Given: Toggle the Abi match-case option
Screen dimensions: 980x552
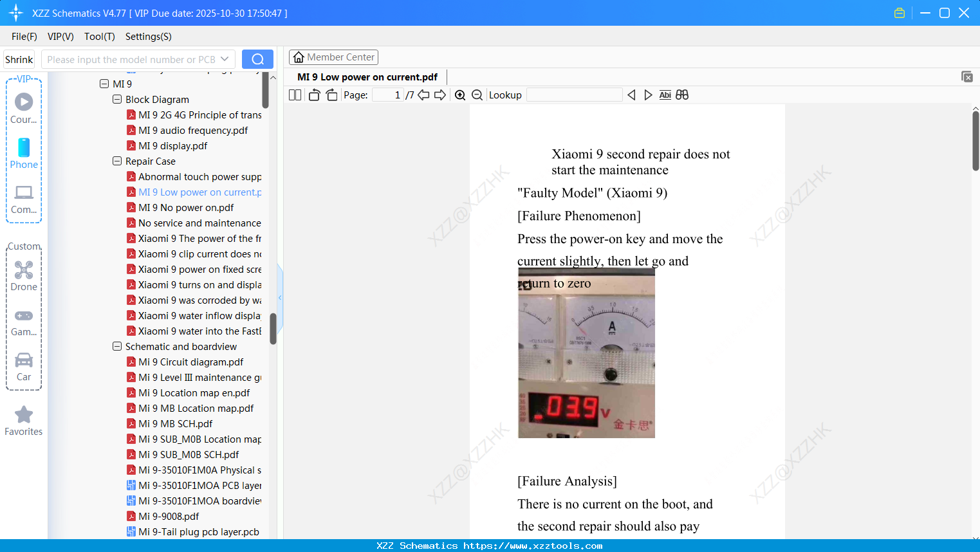Looking at the screenshot, I should [x=665, y=95].
